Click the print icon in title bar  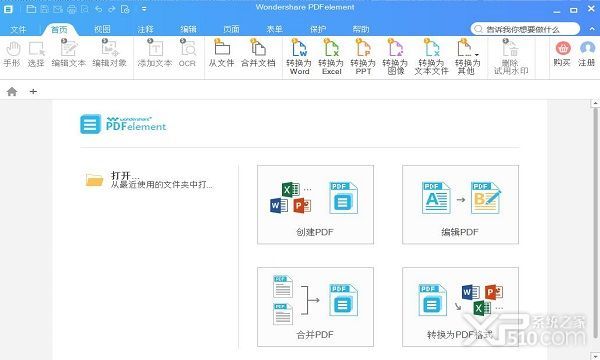[72, 9]
